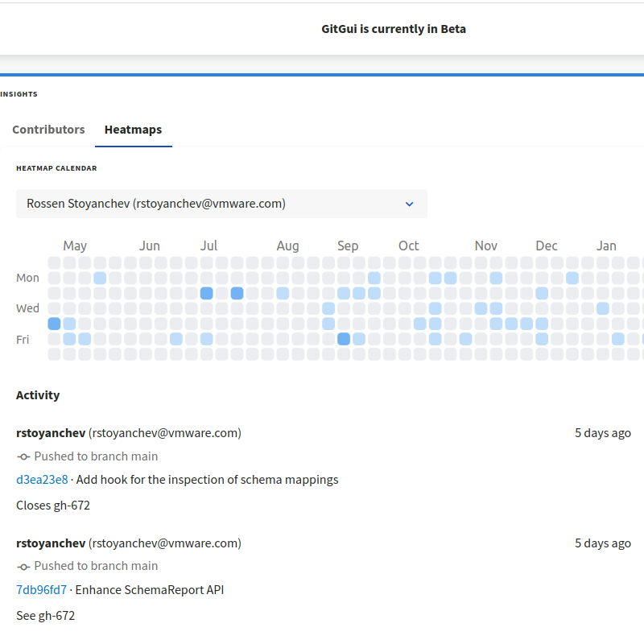Image resolution: width=644 pixels, height=644 pixels.
Task: Select the dark blue Friday cell under Sep
Action: click(x=344, y=339)
